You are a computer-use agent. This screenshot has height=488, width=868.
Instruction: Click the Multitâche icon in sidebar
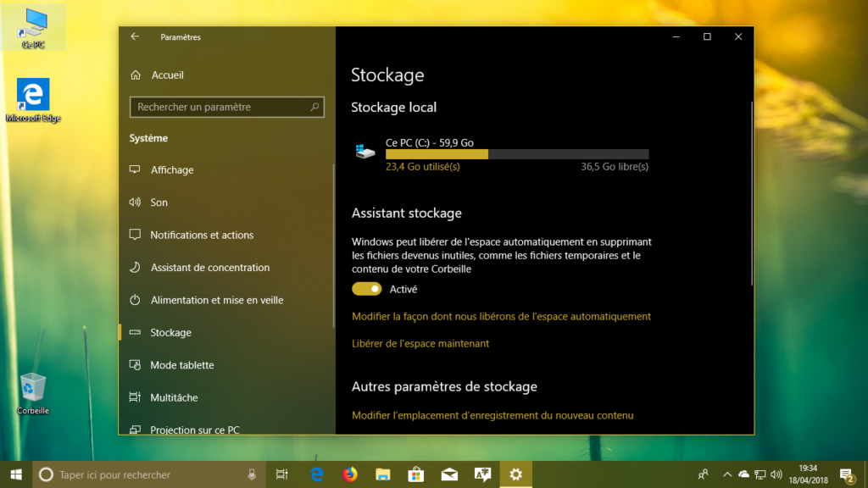point(135,397)
